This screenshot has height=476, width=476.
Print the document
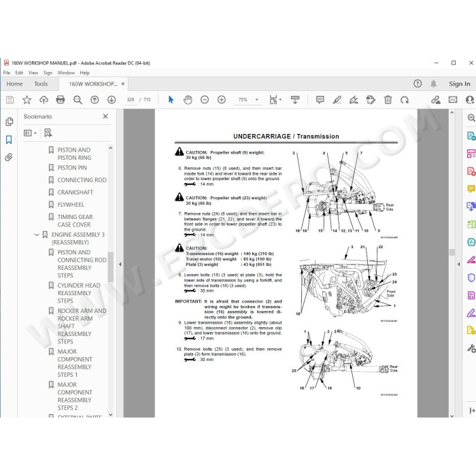pos(61,99)
